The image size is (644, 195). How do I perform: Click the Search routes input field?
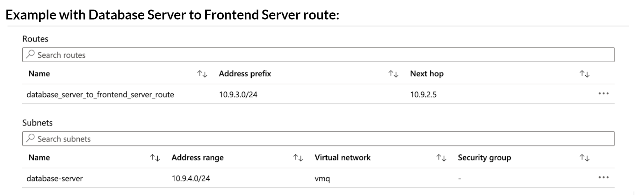pos(319,55)
